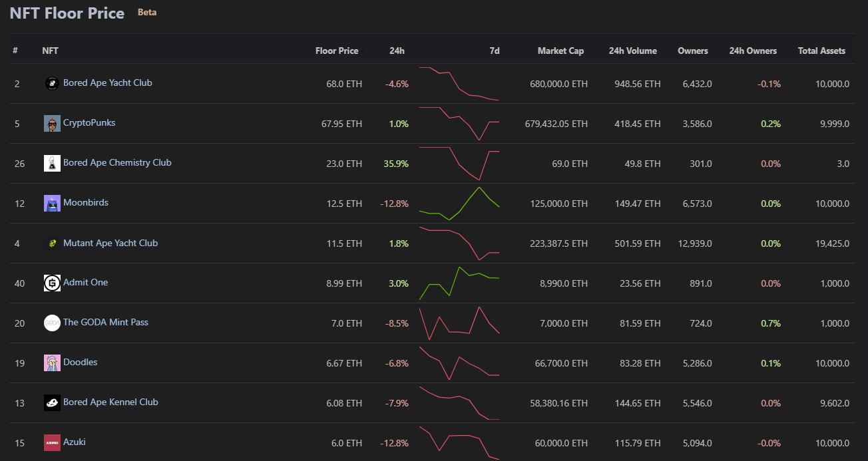Open the Azuki collection link
Image resolution: width=868 pixels, height=461 pixels.
pyautogui.click(x=75, y=442)
